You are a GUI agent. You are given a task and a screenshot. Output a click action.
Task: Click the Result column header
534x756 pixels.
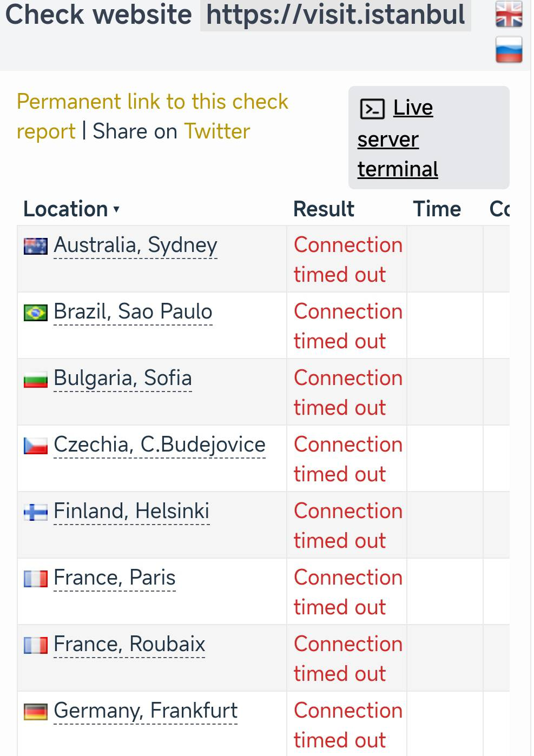click(x=324, y=209)
